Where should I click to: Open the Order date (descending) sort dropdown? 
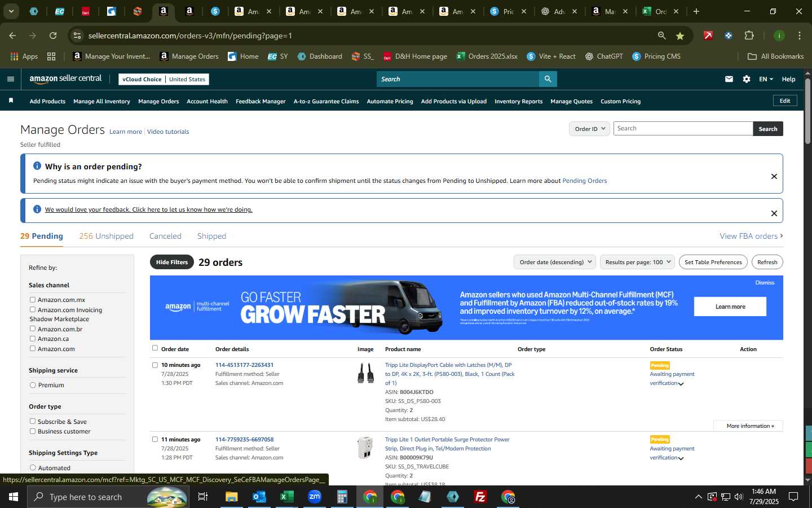[x=555, y=262]
